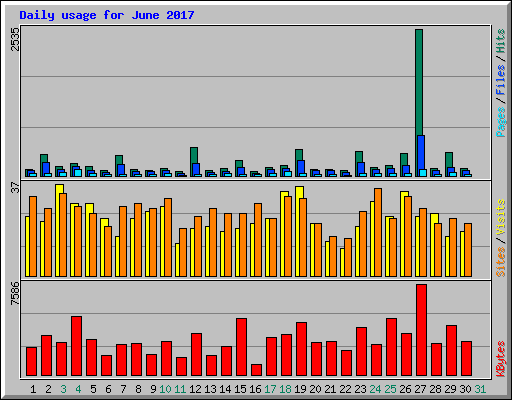The image size is (512, 400).
Task: Select the red 'KBytes' legend label
Action: (x=501, y=359)
